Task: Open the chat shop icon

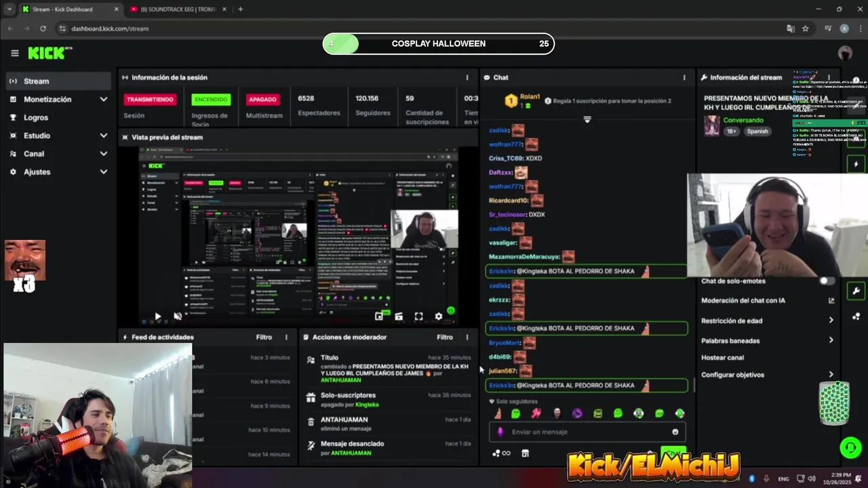Action: coord(525,453)
